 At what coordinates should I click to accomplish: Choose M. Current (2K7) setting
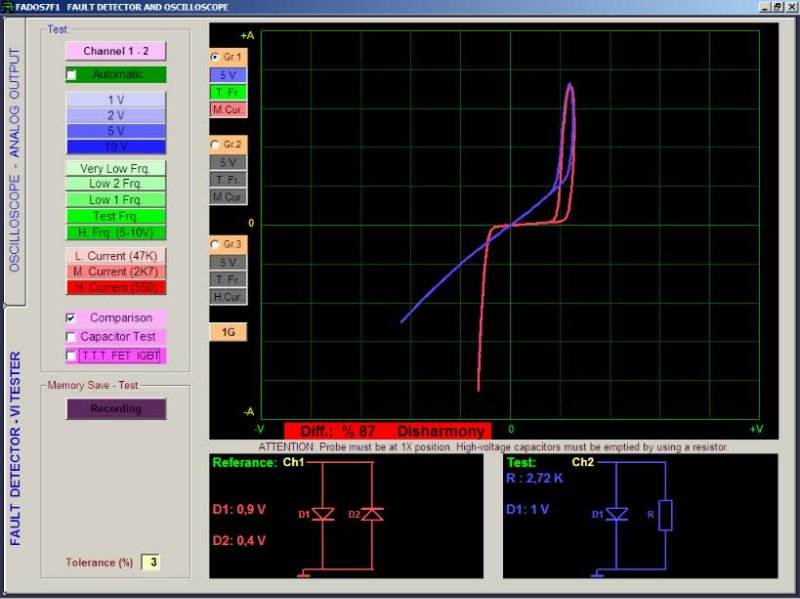116,272
